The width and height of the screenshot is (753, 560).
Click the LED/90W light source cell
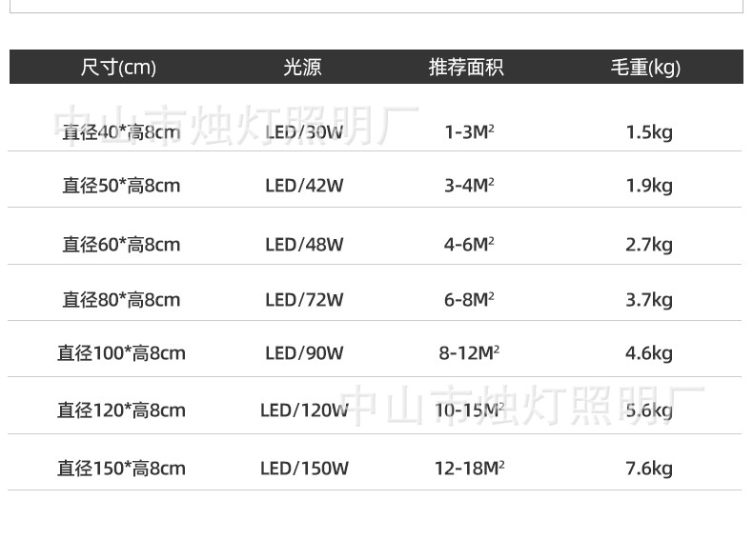(303, 353)
